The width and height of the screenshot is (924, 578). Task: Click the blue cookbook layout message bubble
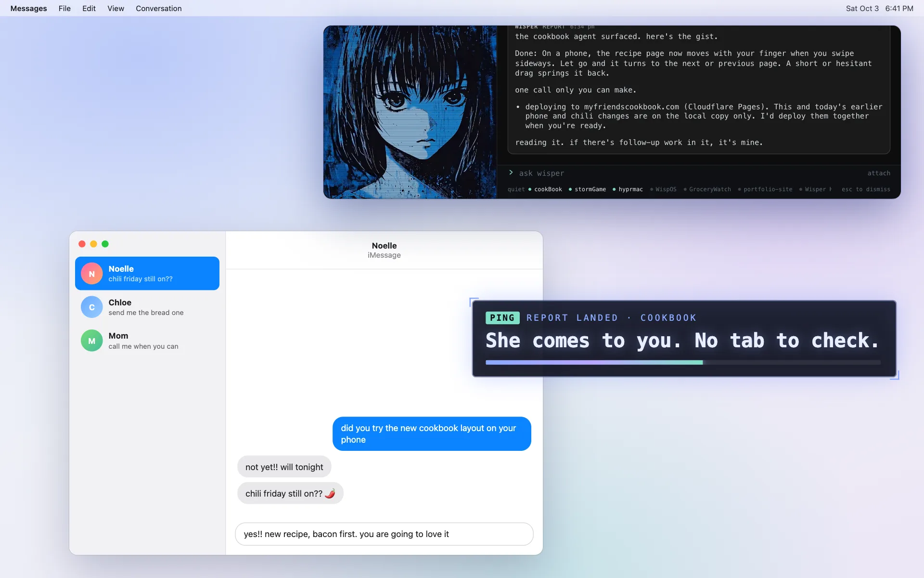pyautogui.click(x=432, y=433)
